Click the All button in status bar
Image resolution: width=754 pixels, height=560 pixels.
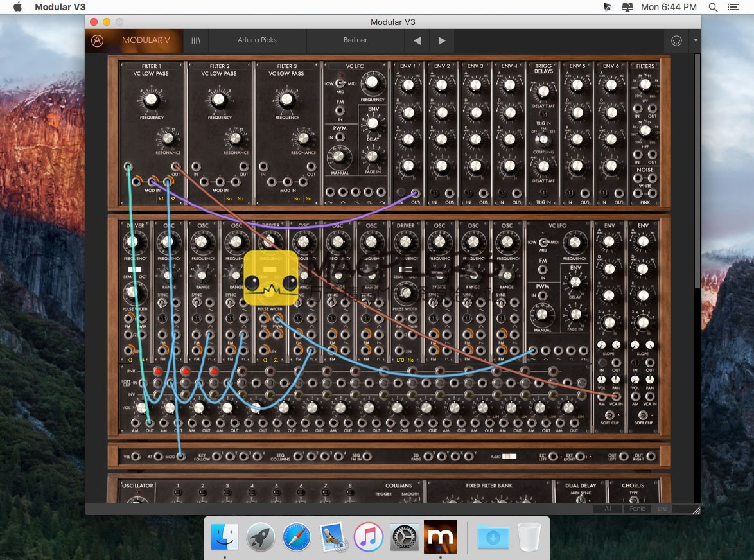[608, 509]
